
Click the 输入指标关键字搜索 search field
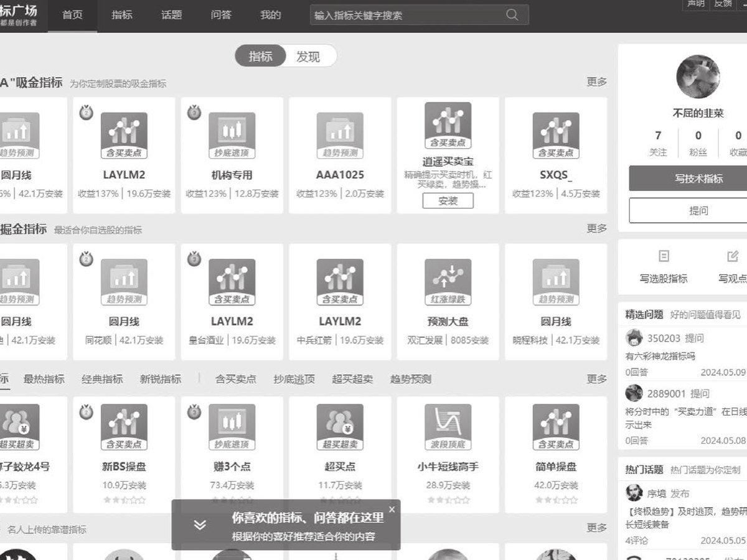pos(419,15)
